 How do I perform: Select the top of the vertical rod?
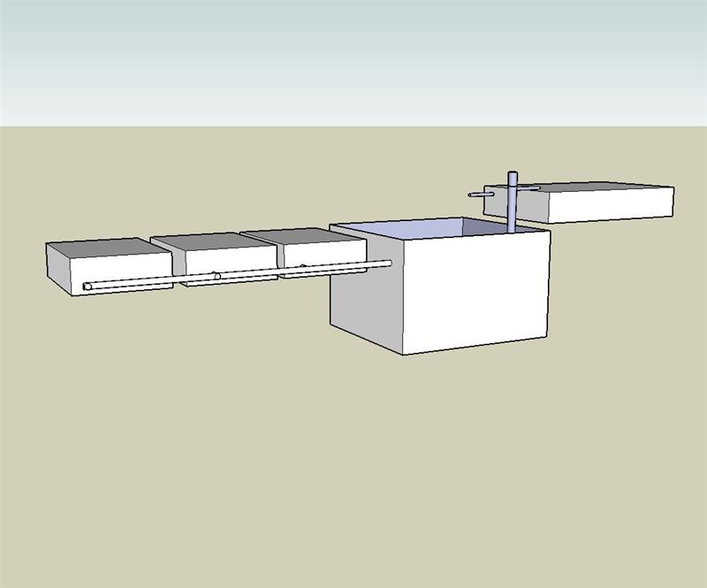click(x=511, y=173)
